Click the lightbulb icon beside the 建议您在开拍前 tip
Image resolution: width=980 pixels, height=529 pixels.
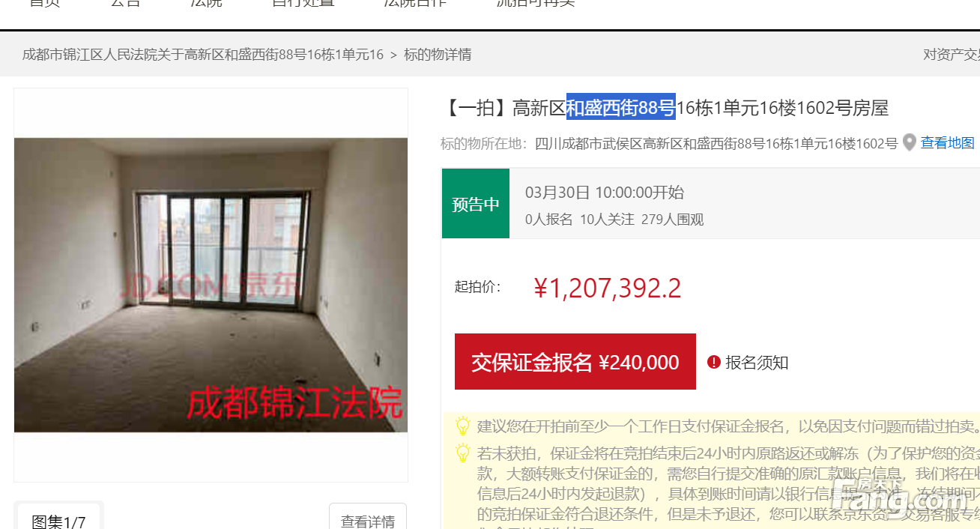point(463,426)
